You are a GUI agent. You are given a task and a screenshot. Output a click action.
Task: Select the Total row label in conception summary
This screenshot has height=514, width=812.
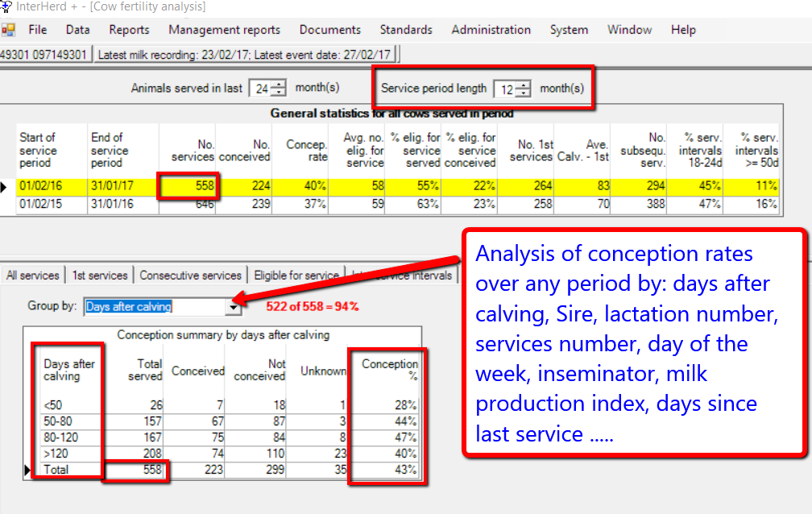point(56,470)
